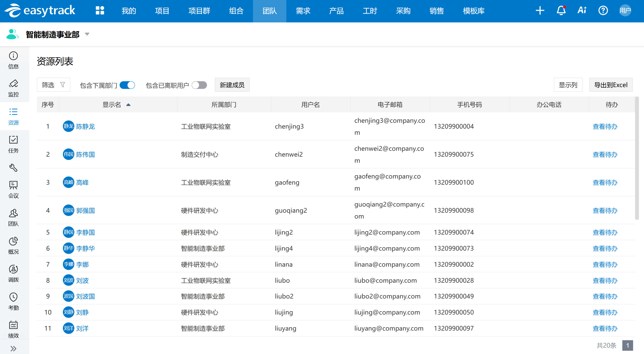644x354 pixels.
Task: Open the 工时 top menu tab
Action: tap(370, 11)
